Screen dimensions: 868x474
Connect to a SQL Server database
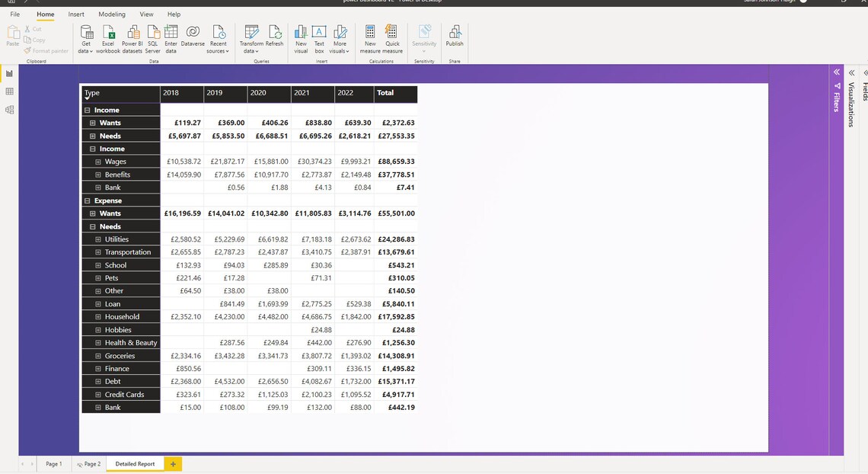point(152,38)
